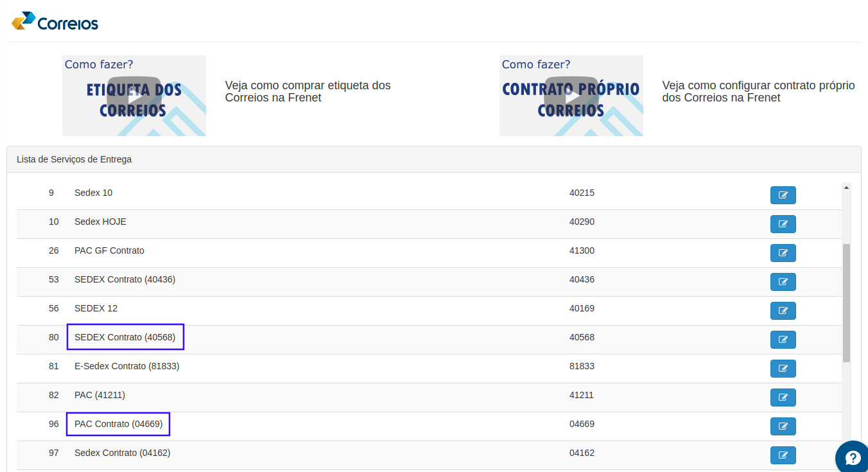
Task: Click the 'Veja como configurar contrato próprio' description
Action: point(758,91)
